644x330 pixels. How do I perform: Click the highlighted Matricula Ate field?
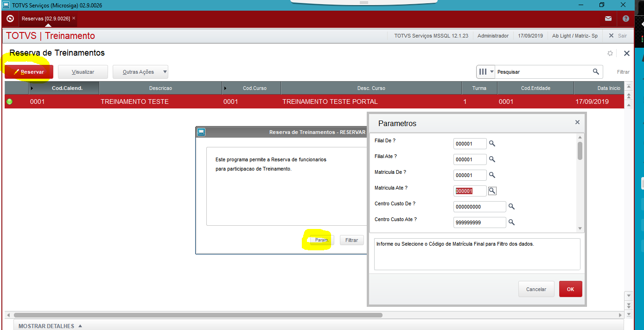(x=470, y=191)
